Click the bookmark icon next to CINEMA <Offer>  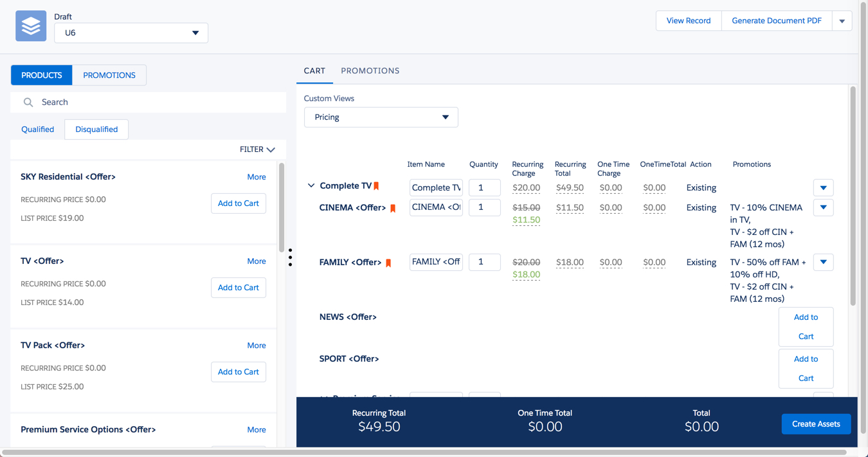tap(393, 208)
